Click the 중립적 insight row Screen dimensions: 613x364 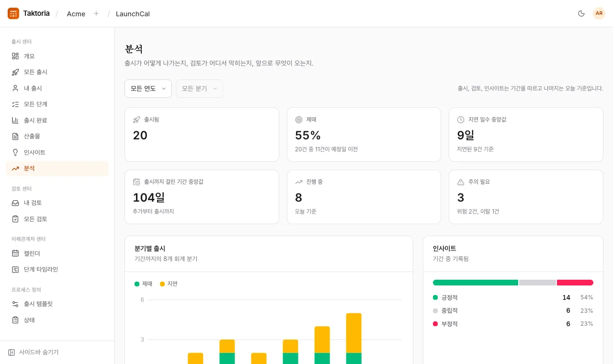tap(513, 310)
